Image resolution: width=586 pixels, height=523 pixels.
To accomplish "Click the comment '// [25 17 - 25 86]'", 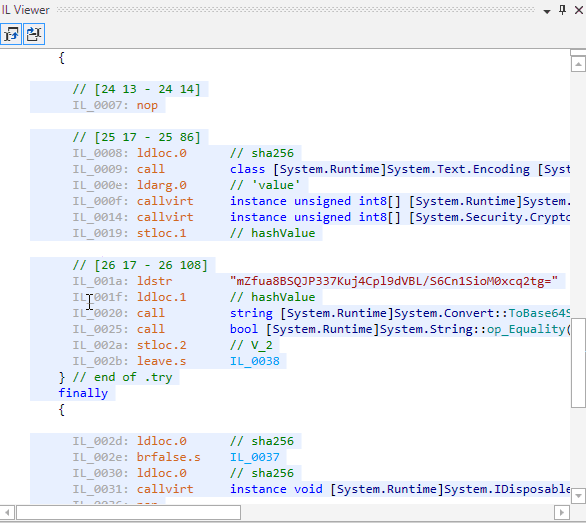I will point(137,137).
